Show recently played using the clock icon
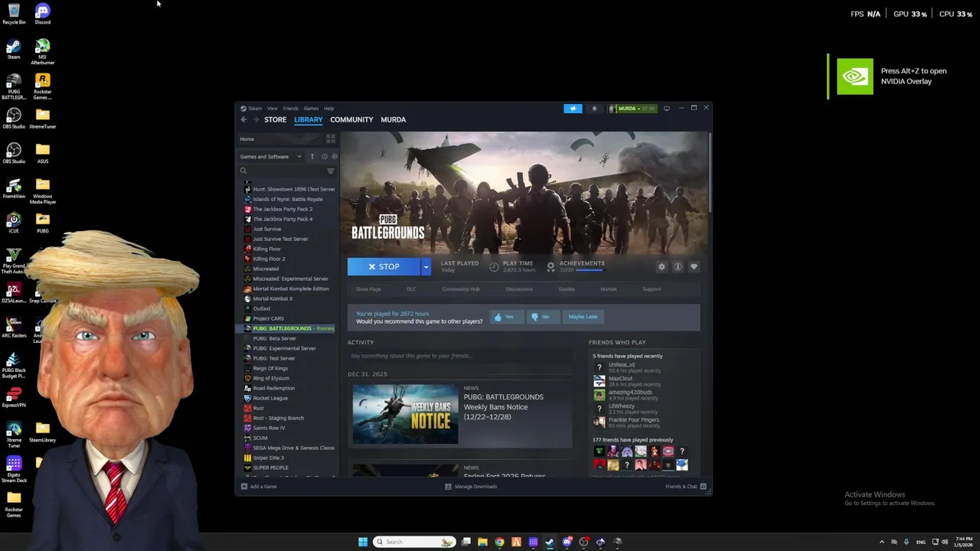Viewport: 980px width, 551px height. tap(324, 156)
